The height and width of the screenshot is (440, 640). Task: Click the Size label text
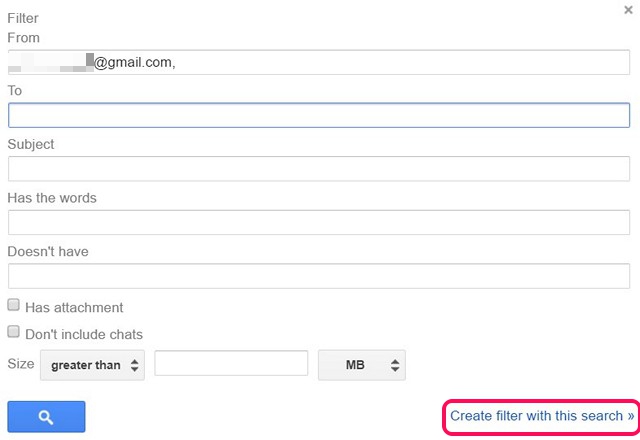[x=21, y=364]
